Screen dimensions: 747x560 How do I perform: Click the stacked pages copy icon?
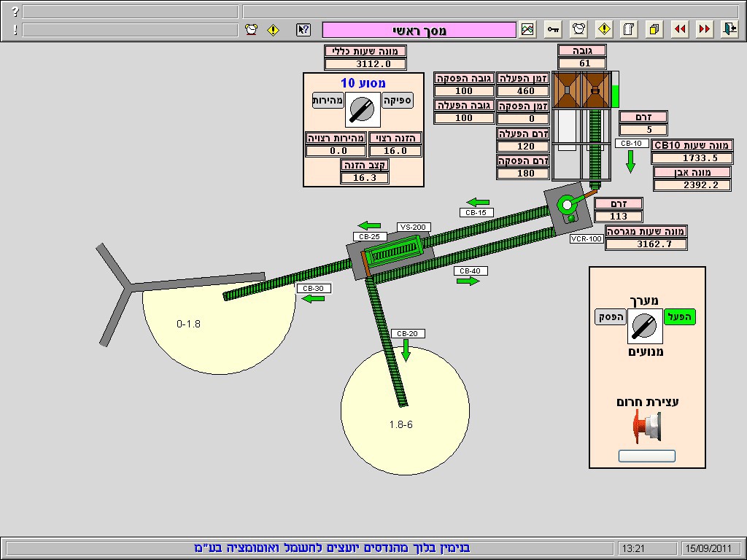[x=654, y=29]
